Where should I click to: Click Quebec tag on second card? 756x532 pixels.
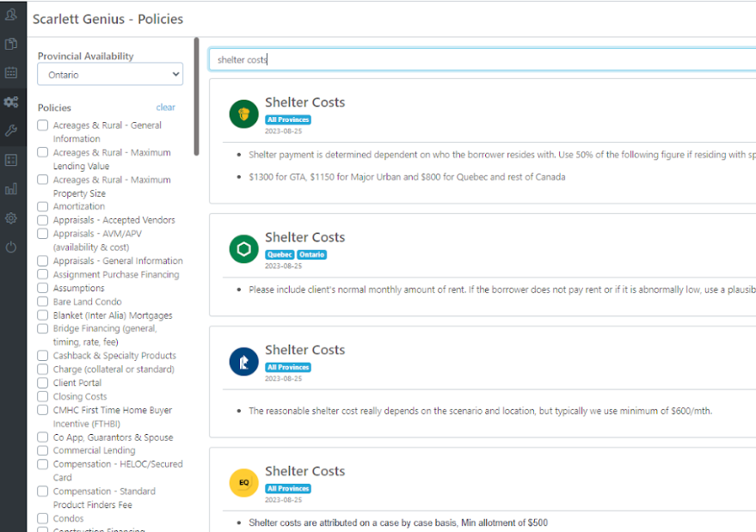pos(280,254)
